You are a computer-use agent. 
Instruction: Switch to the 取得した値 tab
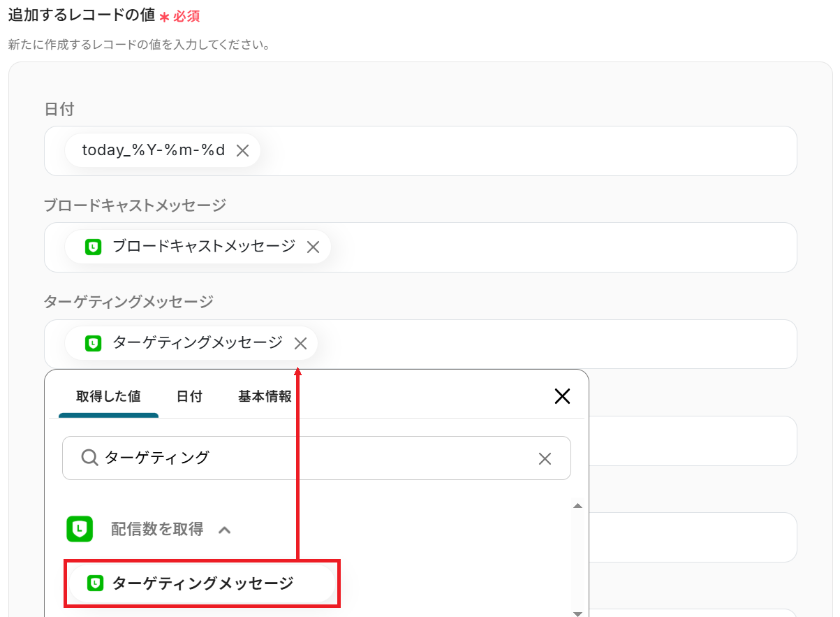(108, 396)
